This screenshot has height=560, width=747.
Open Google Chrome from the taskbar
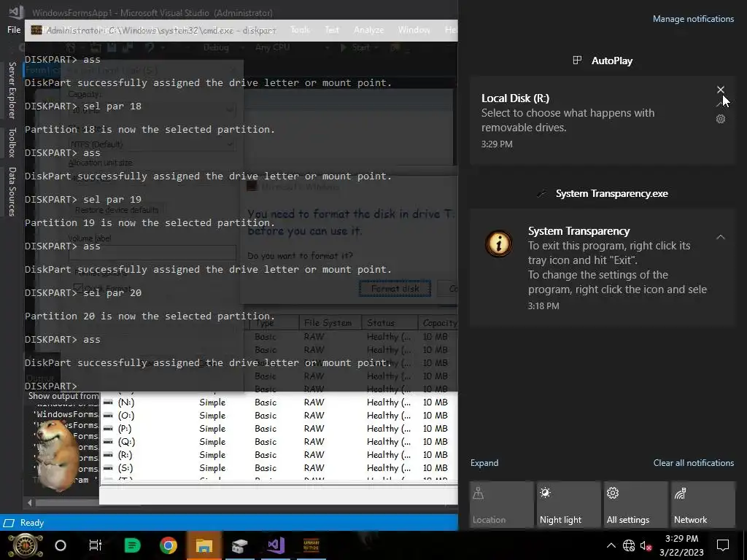(169, 545)
